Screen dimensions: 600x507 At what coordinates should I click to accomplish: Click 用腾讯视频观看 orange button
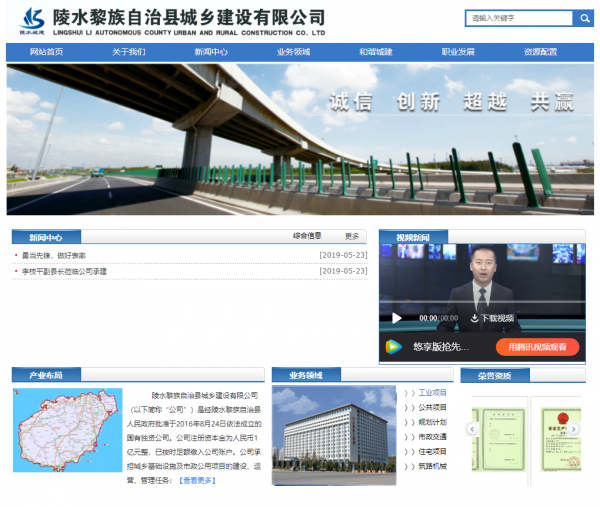[537, 347]
